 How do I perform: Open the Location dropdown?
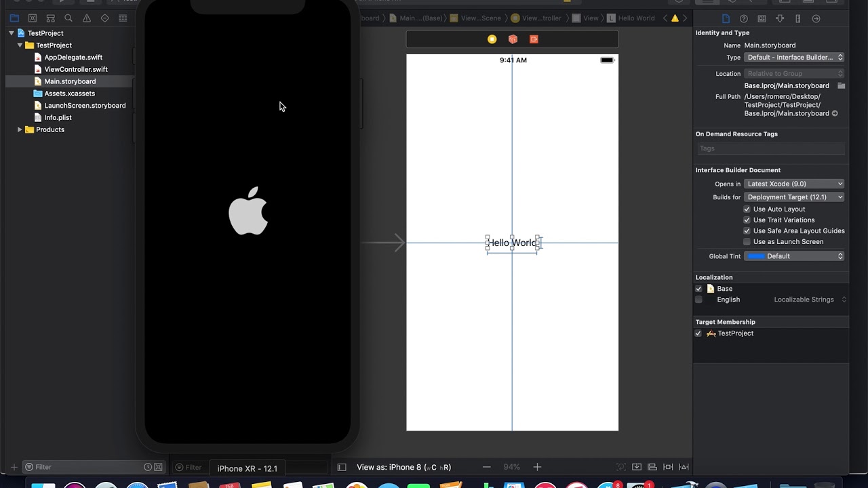tap(794, 74)
